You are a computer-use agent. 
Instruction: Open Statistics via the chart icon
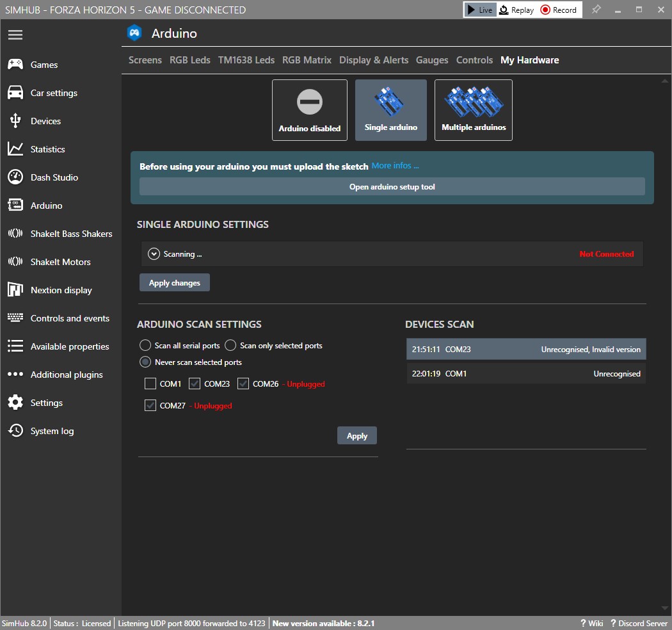[15, 149]
